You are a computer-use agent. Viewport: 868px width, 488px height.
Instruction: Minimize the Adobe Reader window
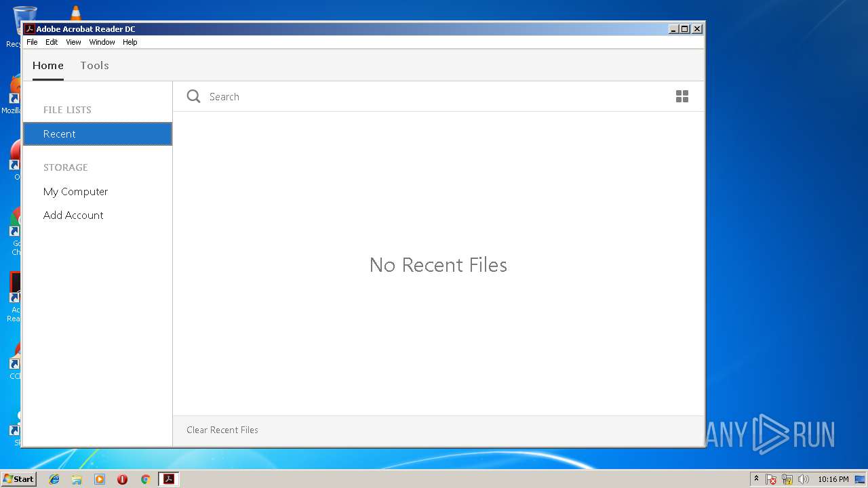click(673, 28)
